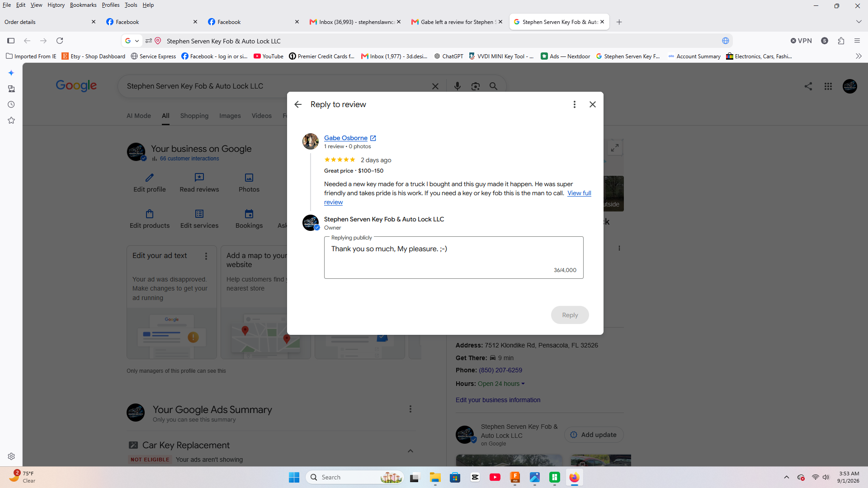Open business Photos
The height and width of the screenshot is (488, 868).
tap(249, 183)
